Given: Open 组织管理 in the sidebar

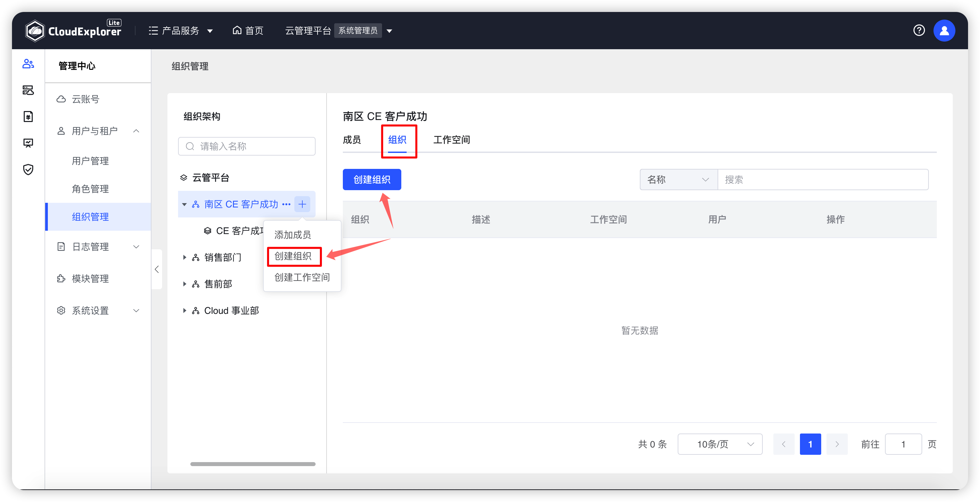Looking at the screenshot, I should pyautogui.click(x=98, y=216).
